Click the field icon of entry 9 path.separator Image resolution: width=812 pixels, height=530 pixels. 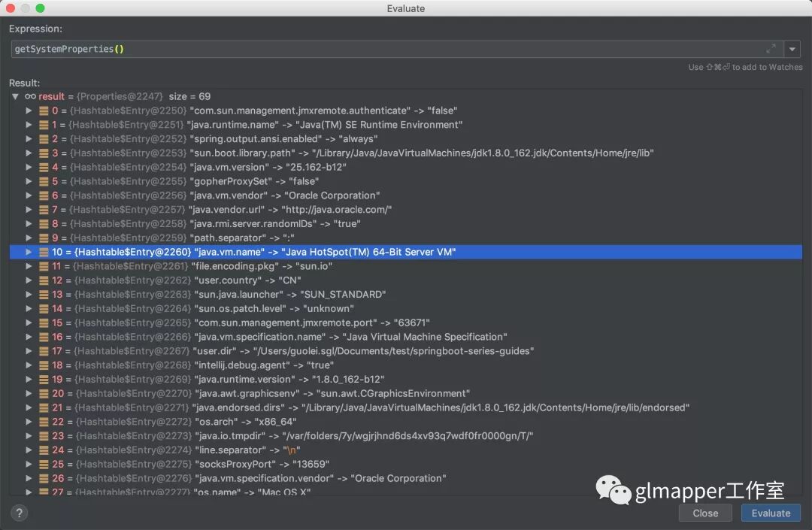pos(44,238)
